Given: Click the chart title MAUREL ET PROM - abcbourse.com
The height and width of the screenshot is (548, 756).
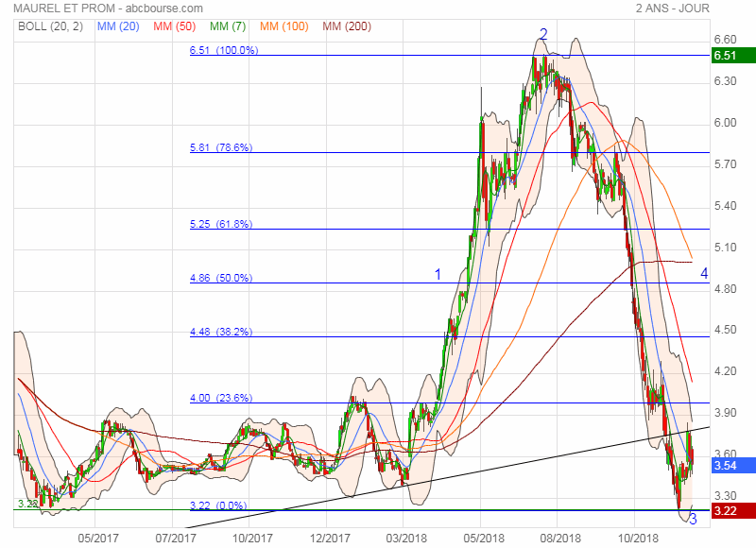Looking at the screenshot, I should pos(109,9).
